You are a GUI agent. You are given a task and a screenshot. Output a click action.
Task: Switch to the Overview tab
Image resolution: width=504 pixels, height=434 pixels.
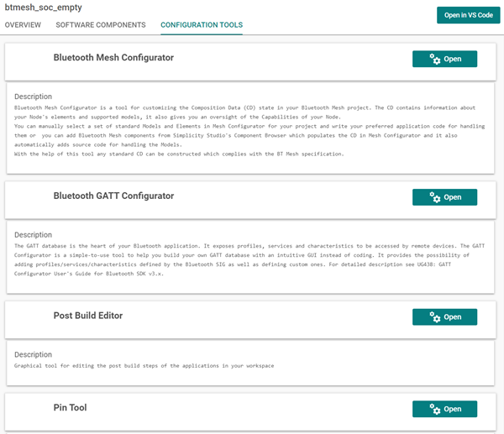pos(23,25)
